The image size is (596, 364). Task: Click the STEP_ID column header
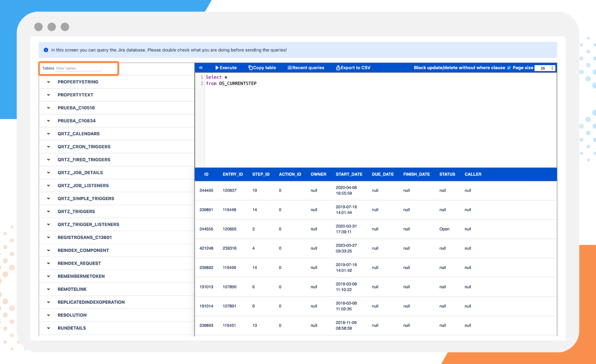tap(261, 174)
